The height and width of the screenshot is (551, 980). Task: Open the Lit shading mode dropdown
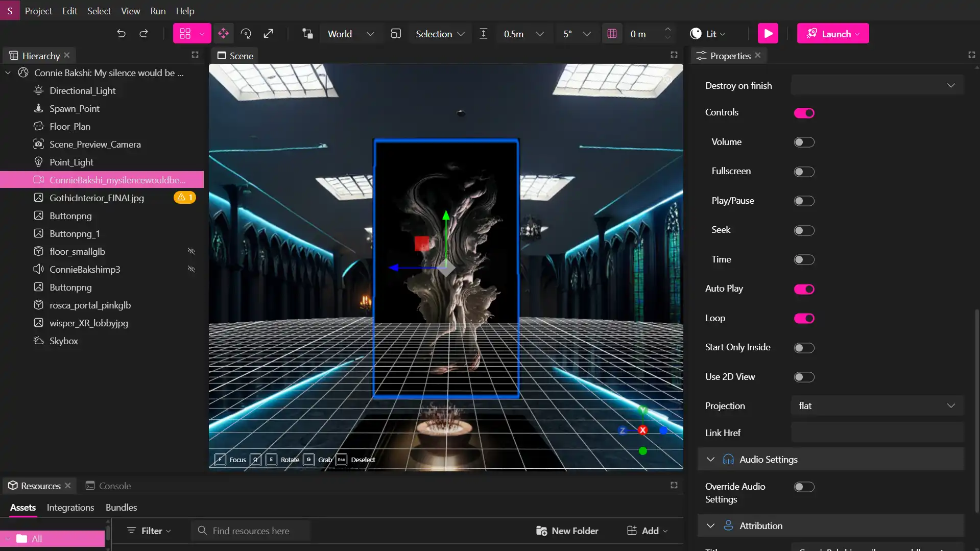coord(707,34)
